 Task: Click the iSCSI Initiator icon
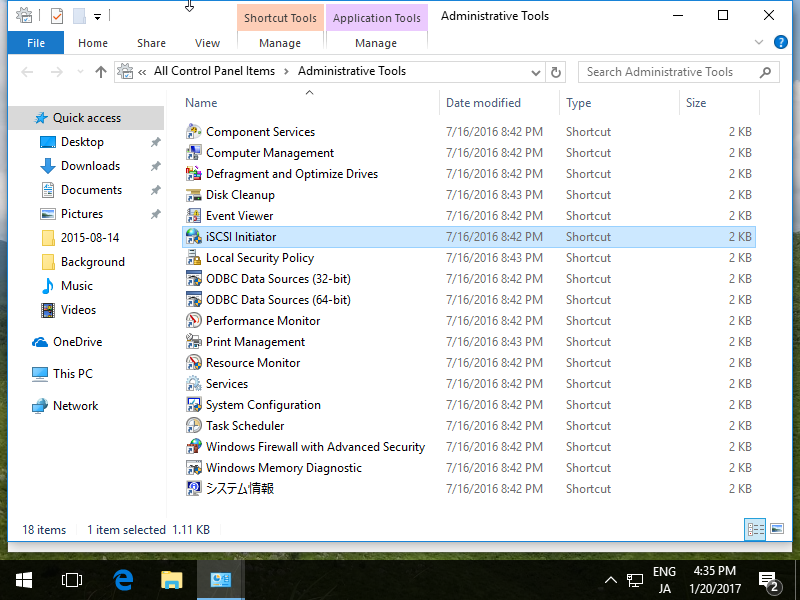(193, 237)
